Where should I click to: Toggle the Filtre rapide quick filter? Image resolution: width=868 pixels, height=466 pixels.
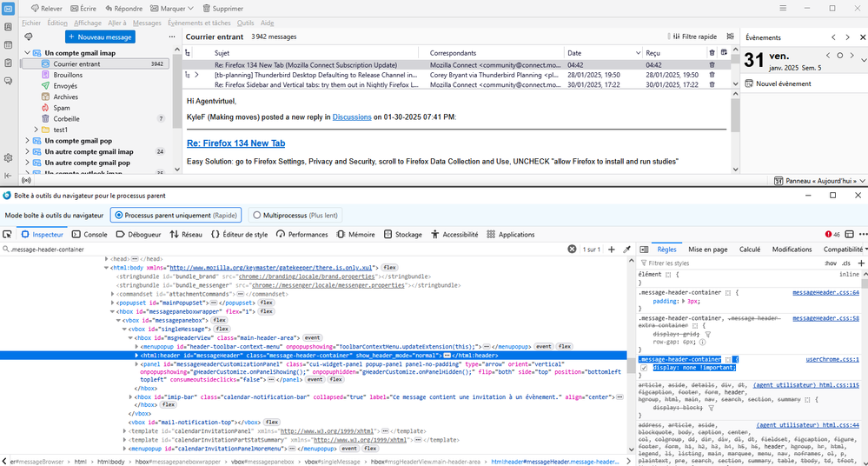click(695, 37)
